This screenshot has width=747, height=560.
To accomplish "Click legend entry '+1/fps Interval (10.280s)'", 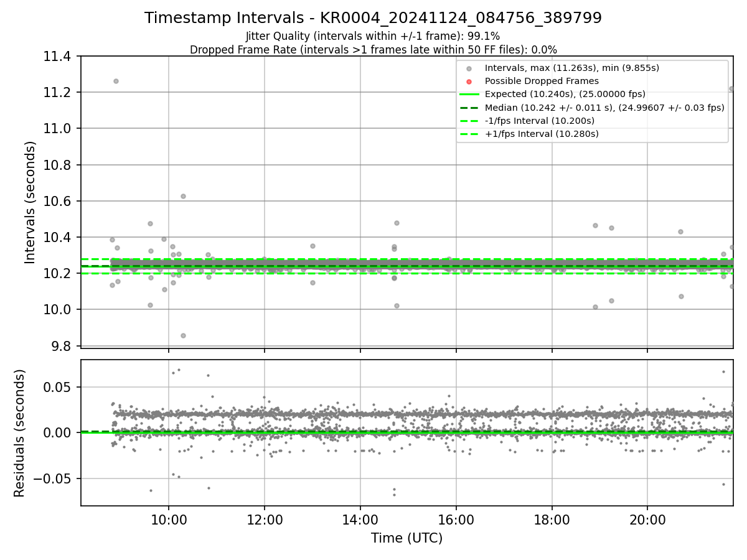I will coord(542,134).
